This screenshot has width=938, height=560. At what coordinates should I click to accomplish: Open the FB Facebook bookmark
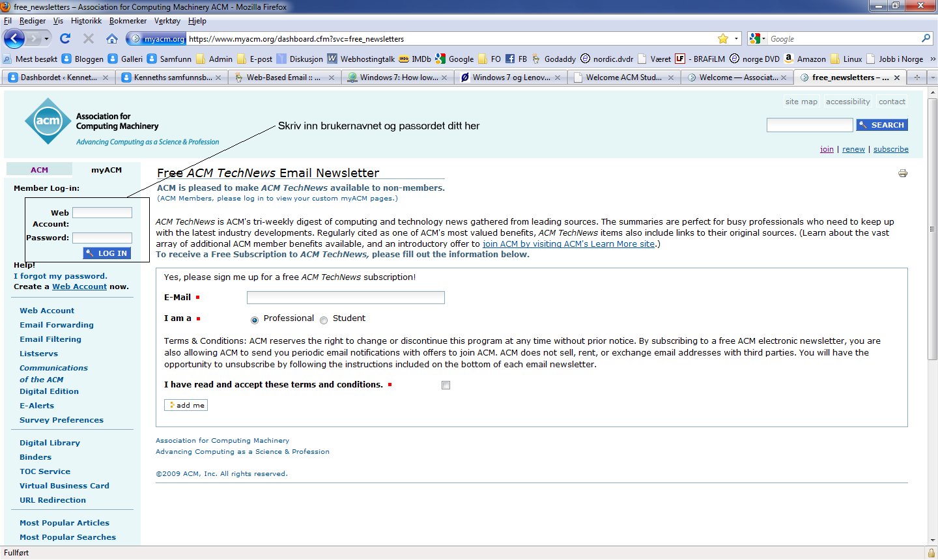pyautogui.click(x=517, y=59)
